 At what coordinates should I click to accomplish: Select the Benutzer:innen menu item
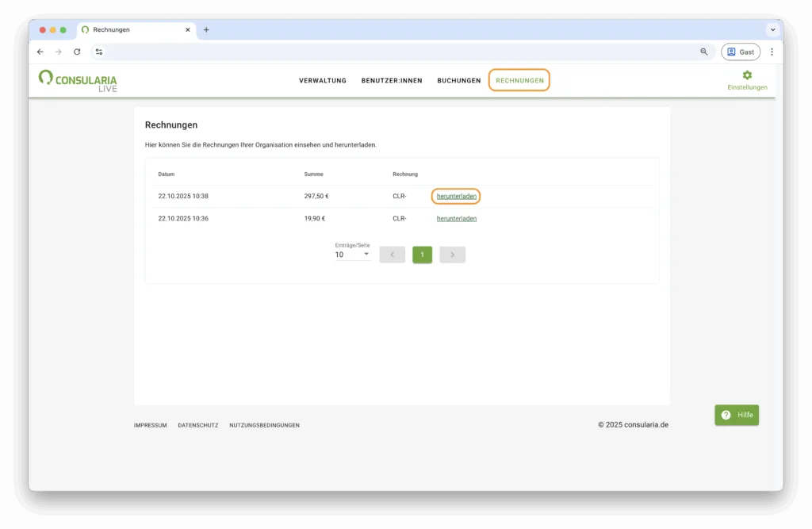click(x=392, y=81)
